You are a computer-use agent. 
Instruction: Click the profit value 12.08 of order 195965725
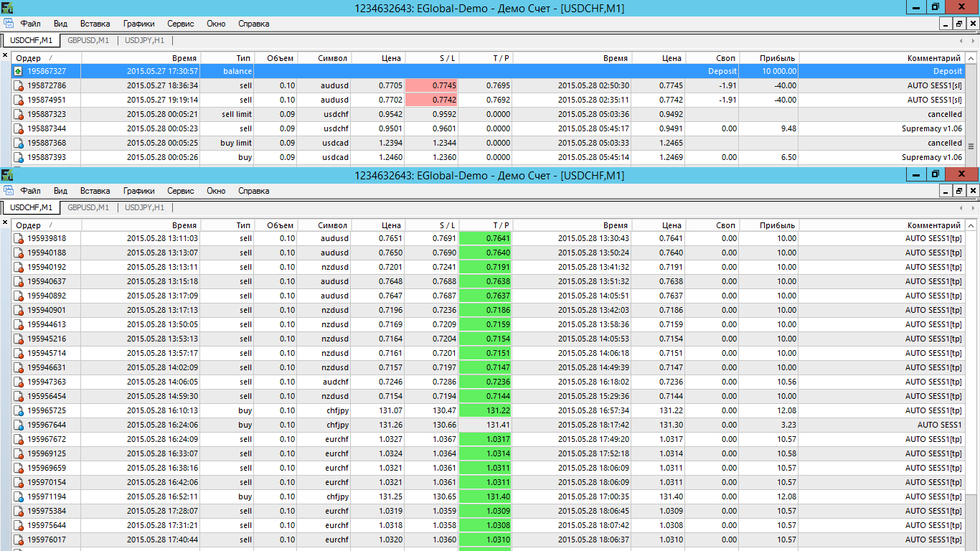(x=787, y=410)
